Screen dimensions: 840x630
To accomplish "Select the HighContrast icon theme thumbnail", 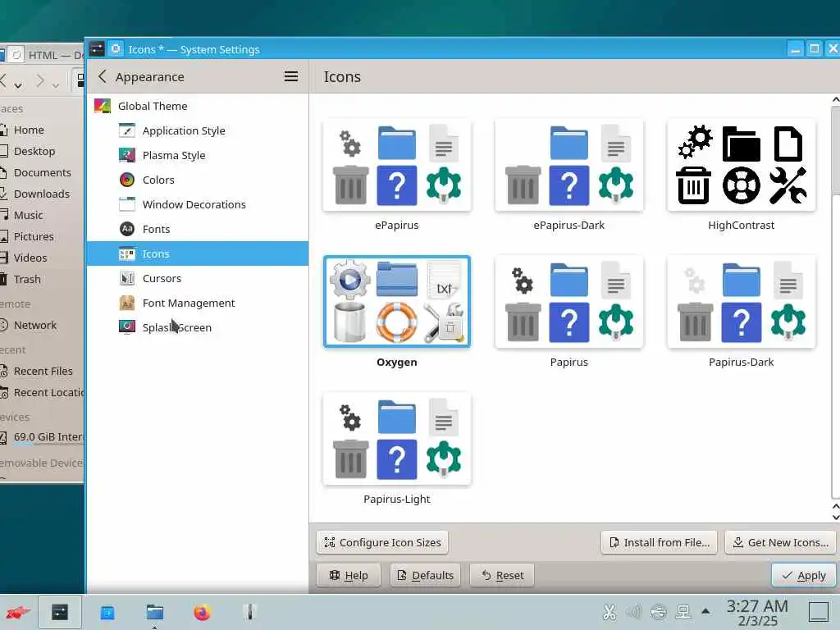I will tap(741, 165).
